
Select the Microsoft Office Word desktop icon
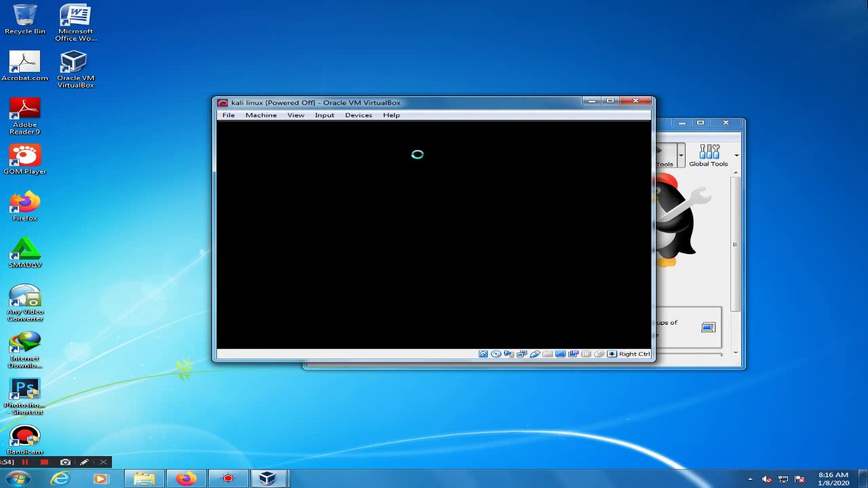(x=75, y=22)
